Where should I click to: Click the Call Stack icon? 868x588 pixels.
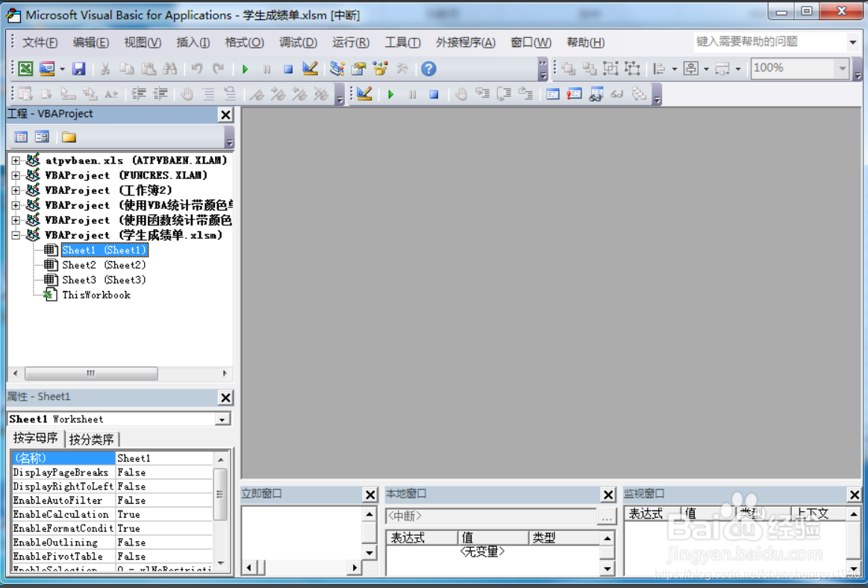coord(639,94)
